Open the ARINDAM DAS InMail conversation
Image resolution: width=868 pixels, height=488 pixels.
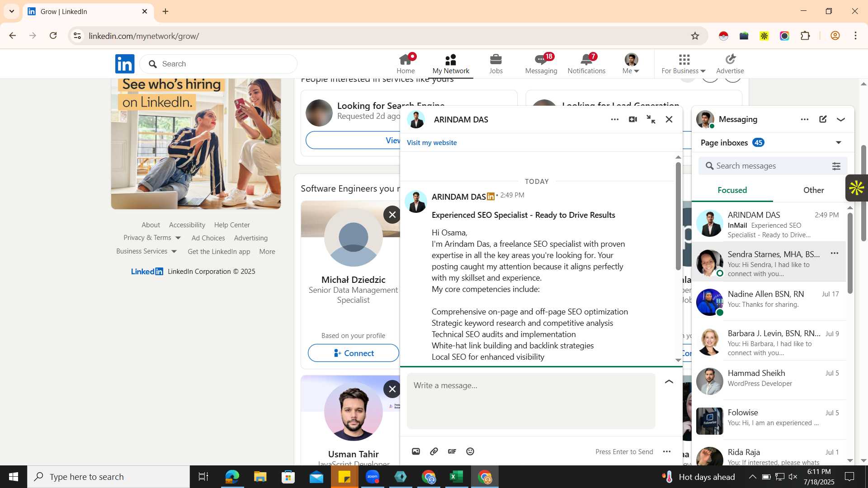pos(769,224)
